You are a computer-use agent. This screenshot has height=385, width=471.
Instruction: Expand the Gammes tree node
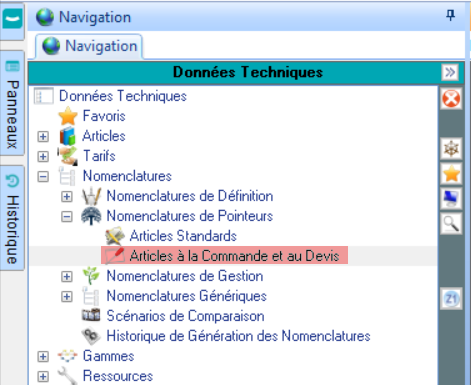(43, 357)
